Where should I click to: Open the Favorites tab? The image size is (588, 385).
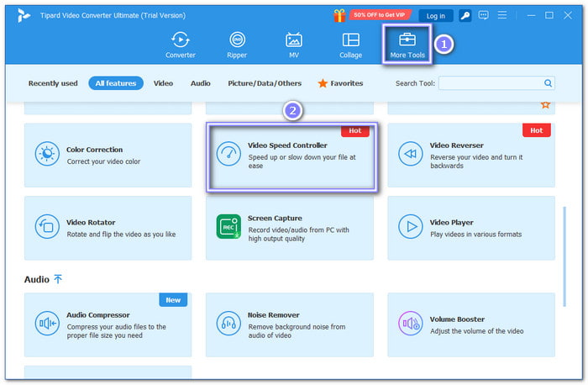tap(340, 83)
